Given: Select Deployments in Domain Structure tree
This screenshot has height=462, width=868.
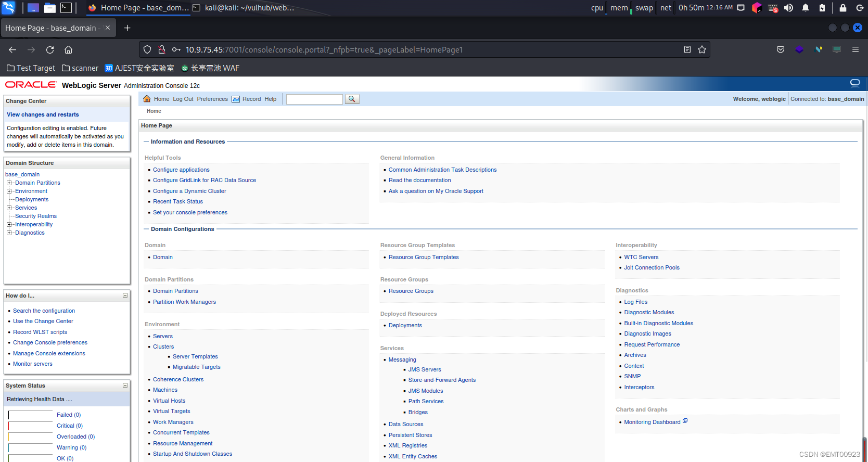Looking at the screenshot, I should pyautogui.click(x=32, y=199).
